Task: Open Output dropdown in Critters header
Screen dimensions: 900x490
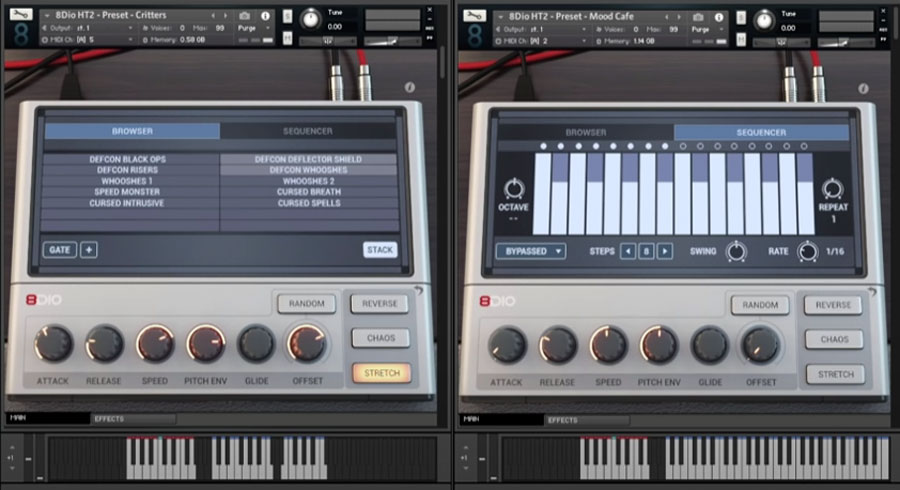Action: click(88, 28)
